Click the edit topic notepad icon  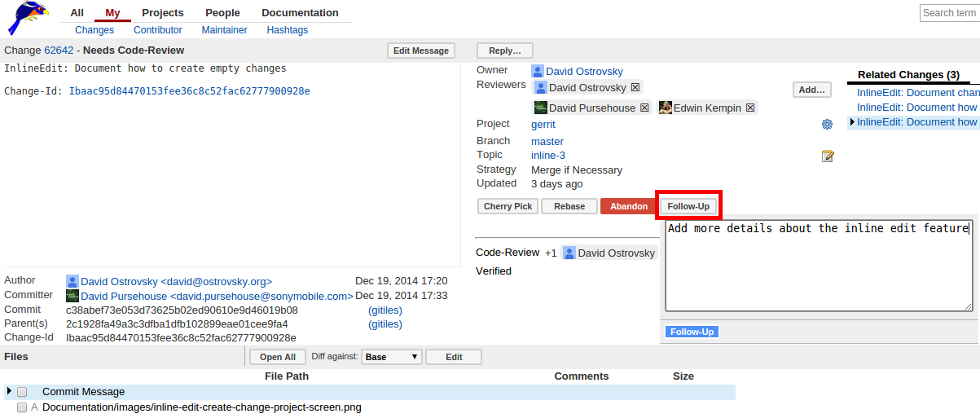(827, 156)
